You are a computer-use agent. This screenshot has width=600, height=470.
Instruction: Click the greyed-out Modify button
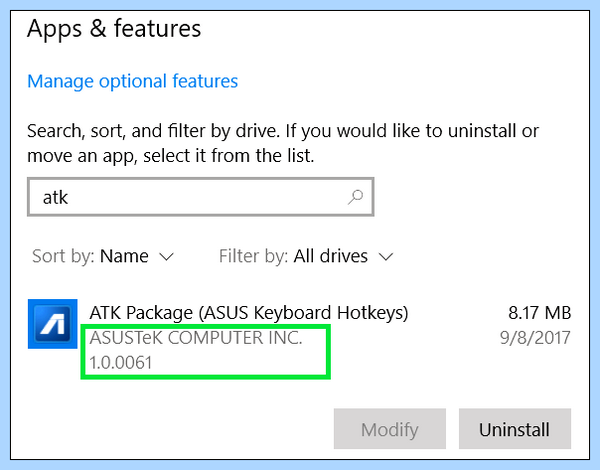pyautogui.click(x=390, y=429)
